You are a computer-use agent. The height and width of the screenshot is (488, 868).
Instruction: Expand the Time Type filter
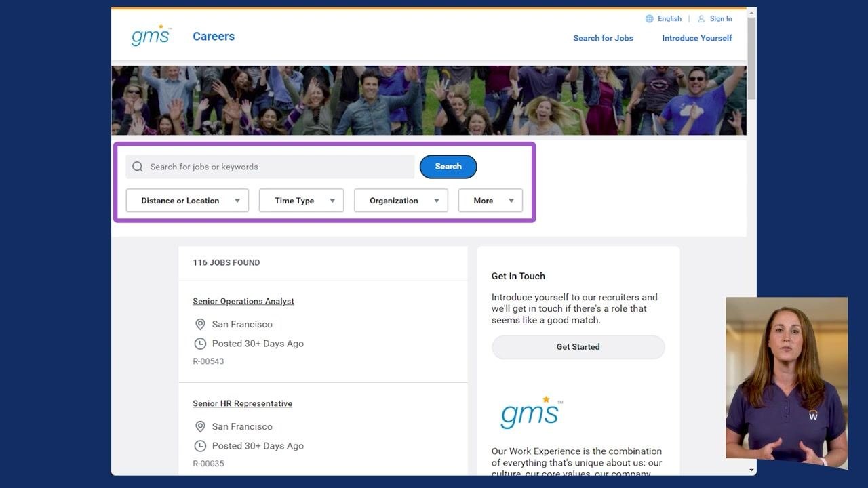click(x=301, y=201)
